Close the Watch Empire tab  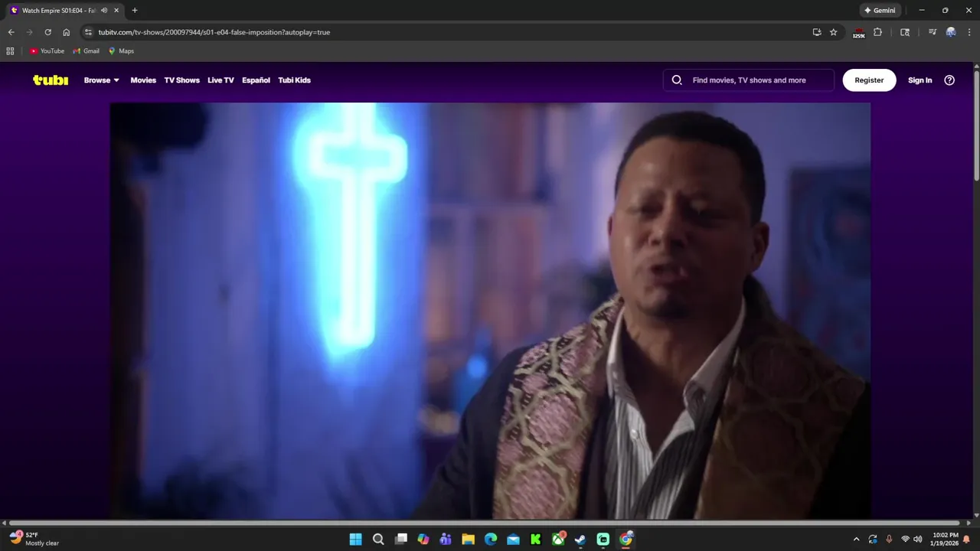(116, 11)
